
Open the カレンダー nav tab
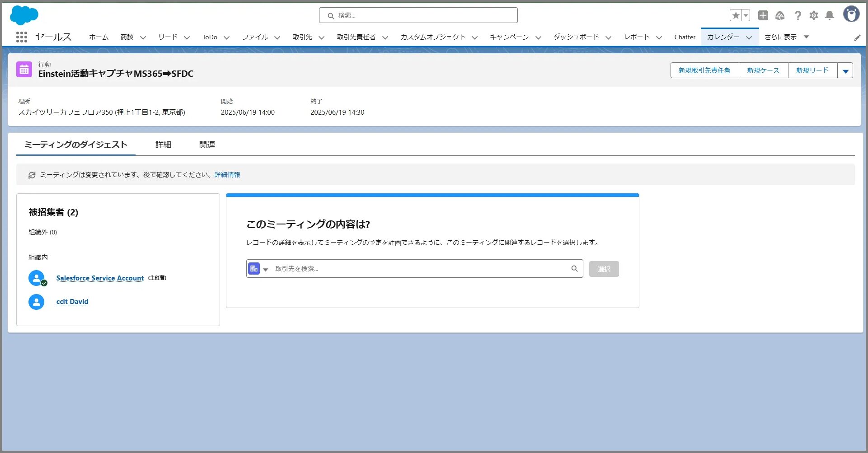point(723,37)
